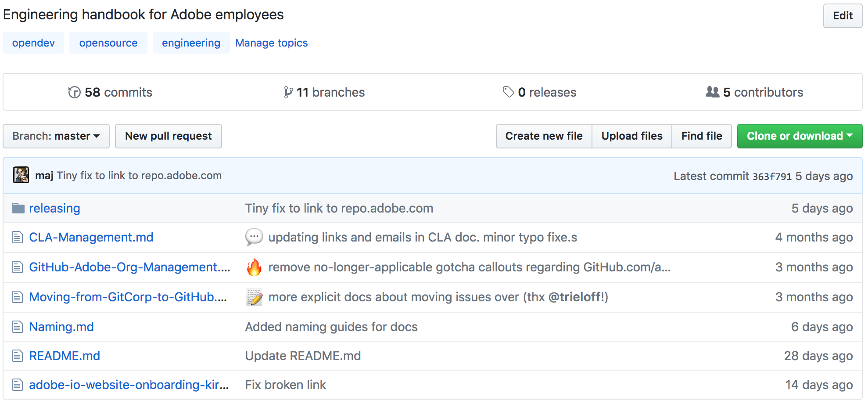Open the 'Added naming guides for docs' commit

click(x=331, y=327)
